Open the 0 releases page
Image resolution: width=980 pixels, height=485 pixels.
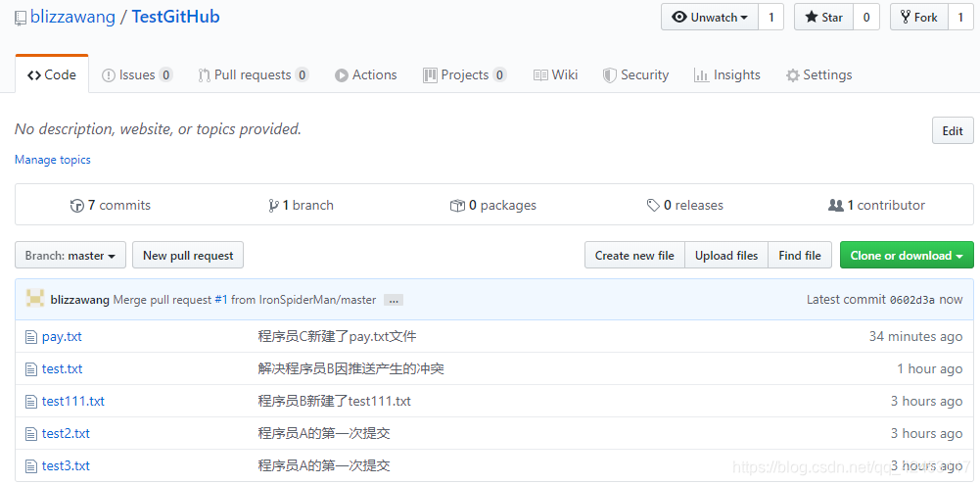point(685,205)
